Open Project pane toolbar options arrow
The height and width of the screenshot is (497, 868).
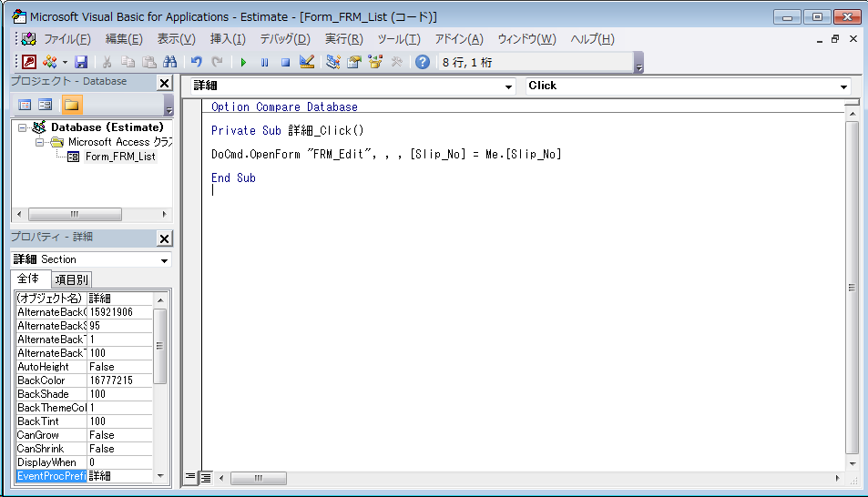168,106
